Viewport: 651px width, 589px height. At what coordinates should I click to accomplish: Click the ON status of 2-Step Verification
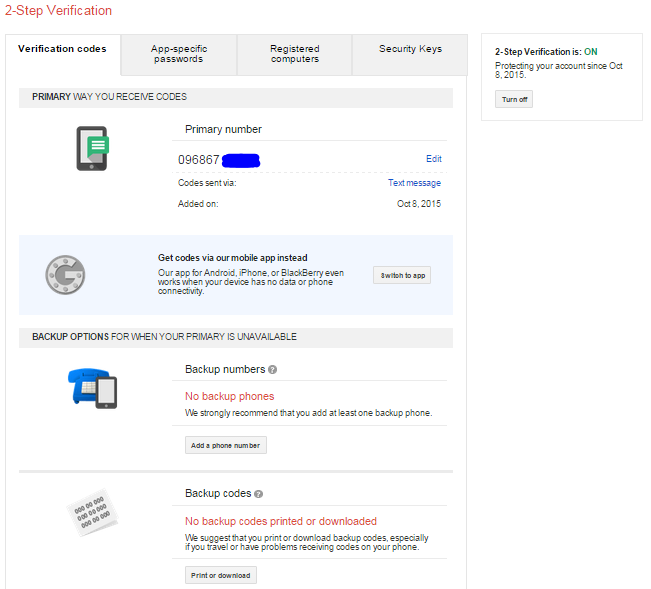coord(590,51)
